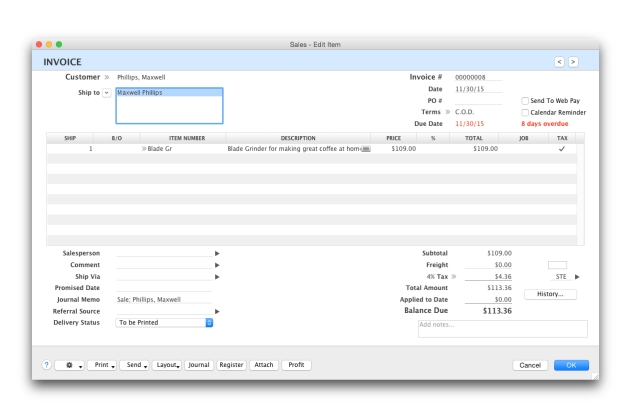Open the Delivery Status dropdown
The width and height of the screenshot is (631, 419).
pos(164,322)
